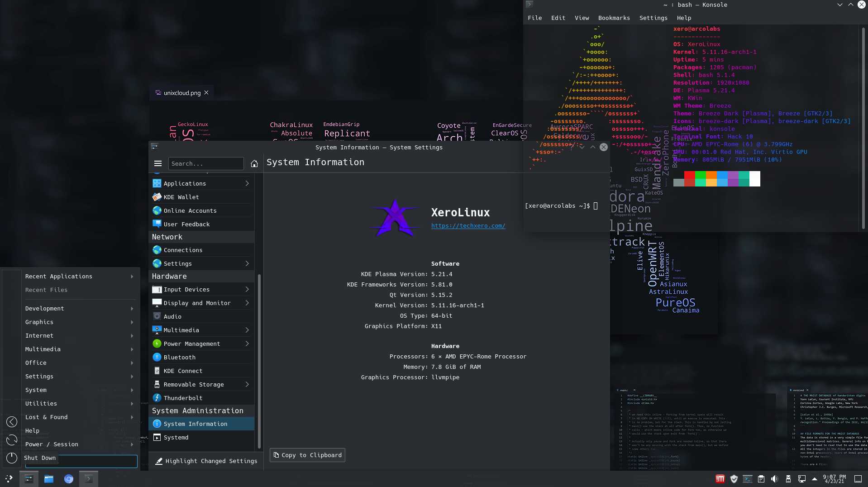Click the logout back-arrow icon in launcher

pos(12,421)
